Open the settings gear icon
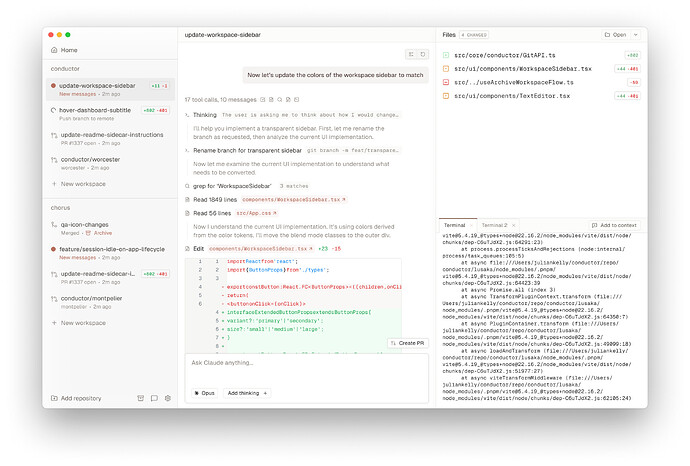 click(x=168, y=398)
